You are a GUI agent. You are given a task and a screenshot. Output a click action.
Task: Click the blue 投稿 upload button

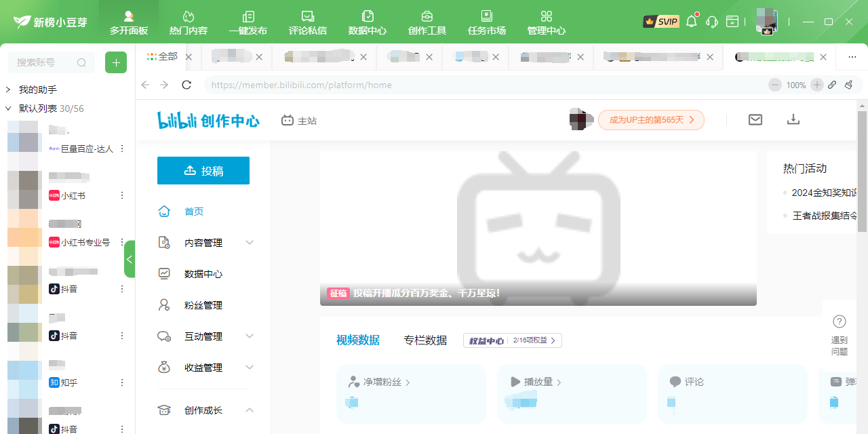[x=203, y=171]
